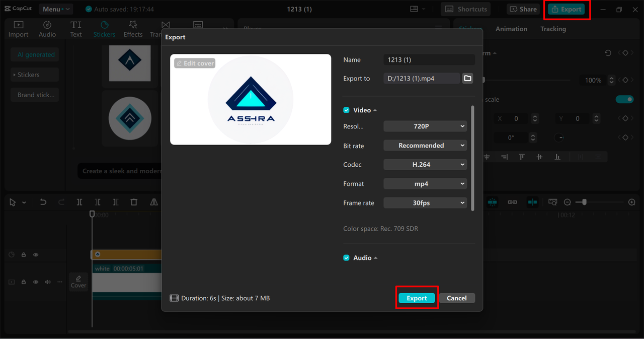Switch to the Effects tab

pos(133,29)
